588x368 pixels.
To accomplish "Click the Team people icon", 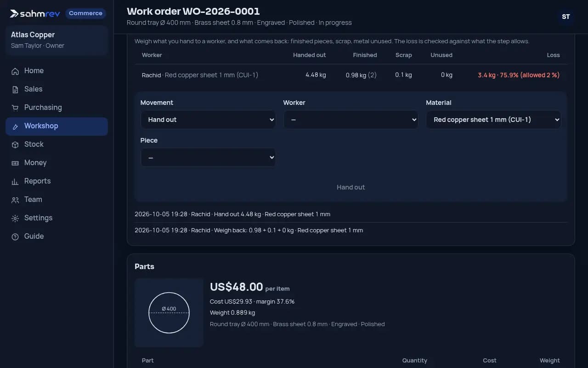I will tap(15, 200).
